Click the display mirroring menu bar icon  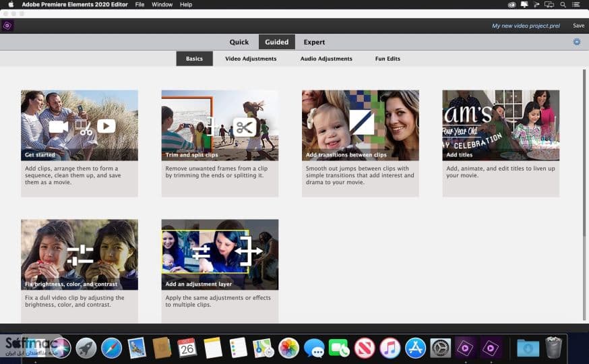tap(549, 5)
